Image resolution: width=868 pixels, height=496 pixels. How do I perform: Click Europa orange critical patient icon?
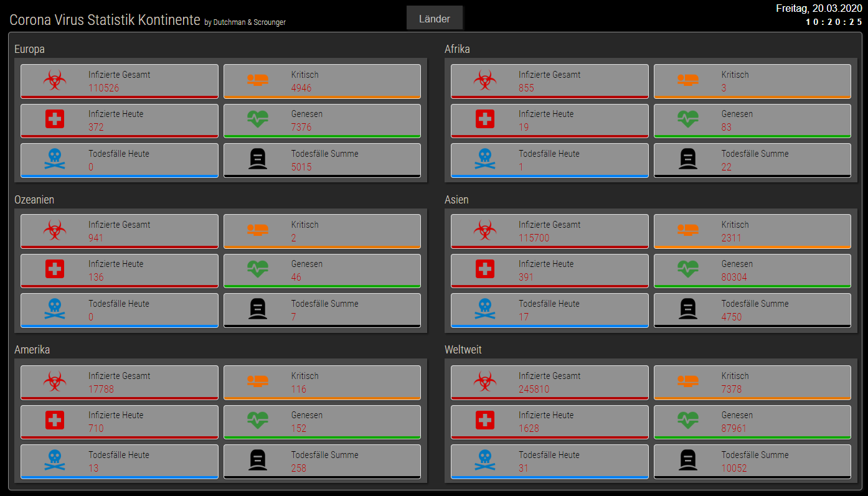[x=258, y=80]
